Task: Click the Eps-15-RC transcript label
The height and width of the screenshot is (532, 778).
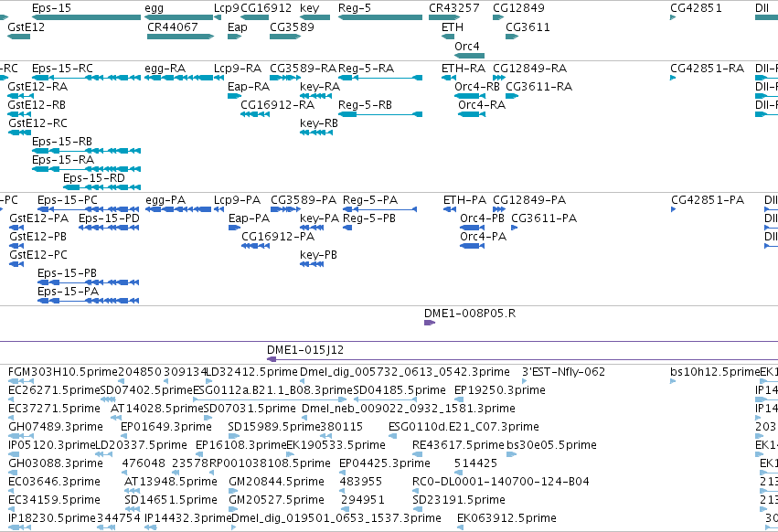Action: (62, 69)
